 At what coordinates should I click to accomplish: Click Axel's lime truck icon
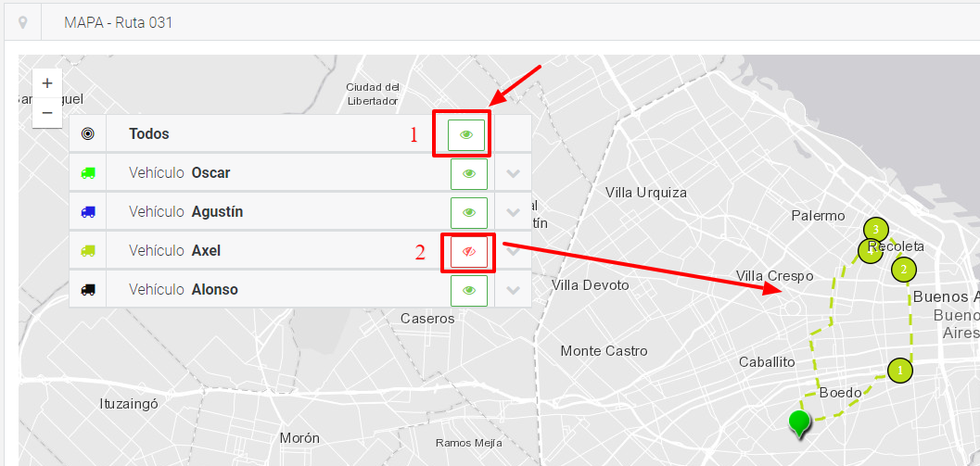(x=88, y=251)
